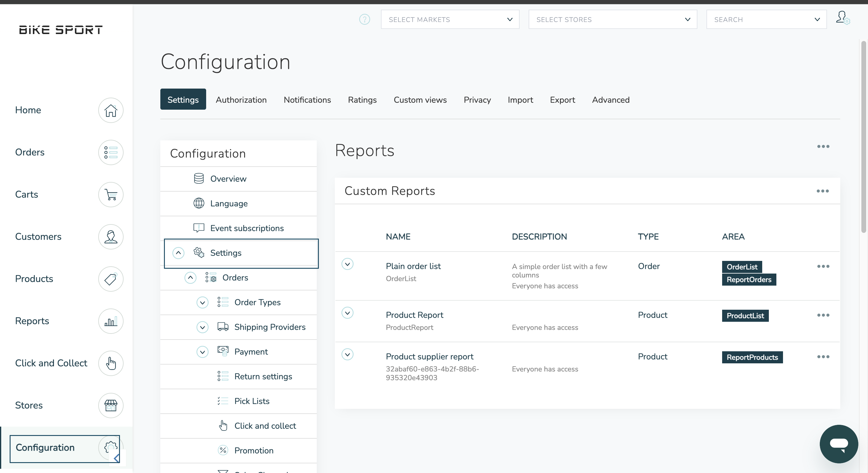The height and width of the screenshot is (473, 868).
Task: Open the Select Markets dropdown
Action: click(449, 20)
